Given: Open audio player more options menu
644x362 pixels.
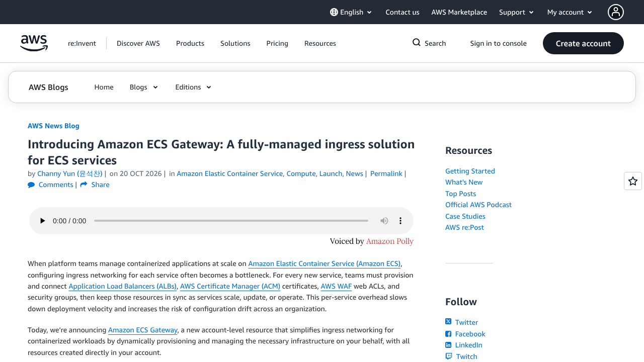Looking at the screenshot, I should [400, 221].
